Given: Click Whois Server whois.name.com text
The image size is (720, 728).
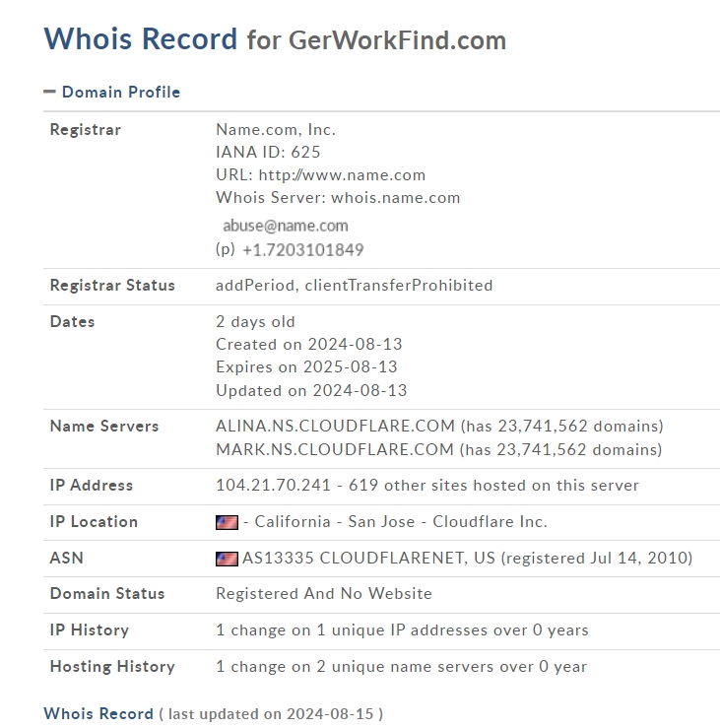Looking at the screenshot, I should click(338, 198).
